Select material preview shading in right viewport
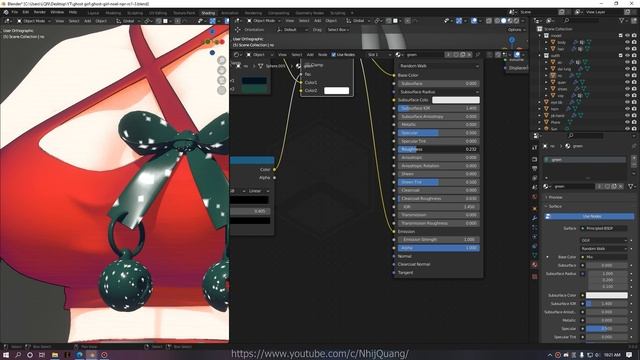640x360 pixels. click(x=510, y=20)
